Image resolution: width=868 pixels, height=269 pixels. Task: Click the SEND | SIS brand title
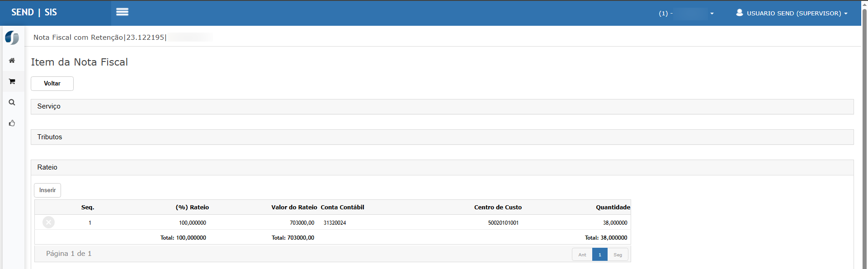click(34, 12)
